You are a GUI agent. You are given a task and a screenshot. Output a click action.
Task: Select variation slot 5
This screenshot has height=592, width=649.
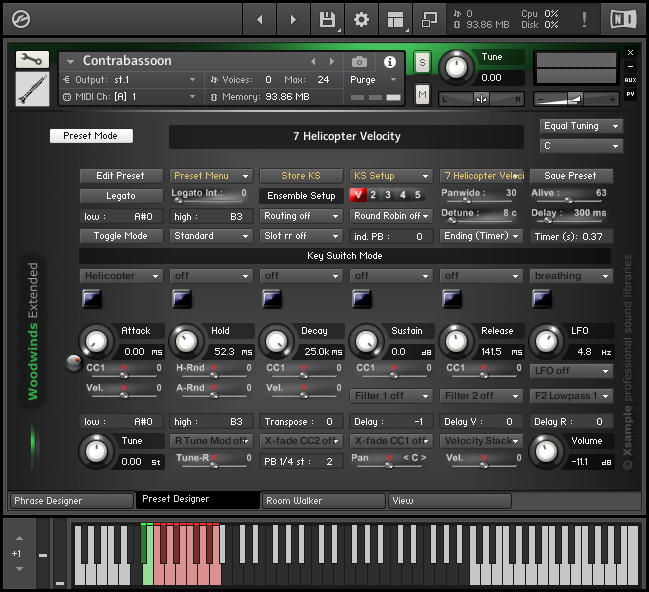point(418,195)
